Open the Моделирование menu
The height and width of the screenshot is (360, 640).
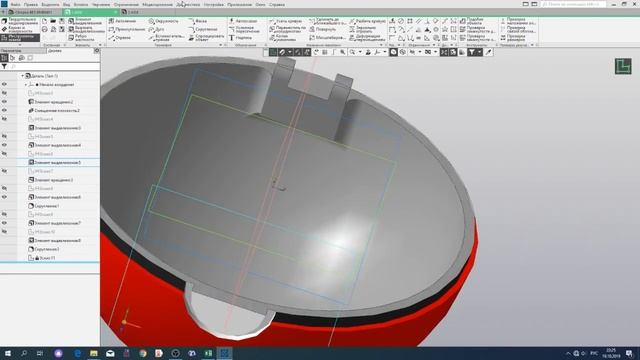[x=158, y=4]
